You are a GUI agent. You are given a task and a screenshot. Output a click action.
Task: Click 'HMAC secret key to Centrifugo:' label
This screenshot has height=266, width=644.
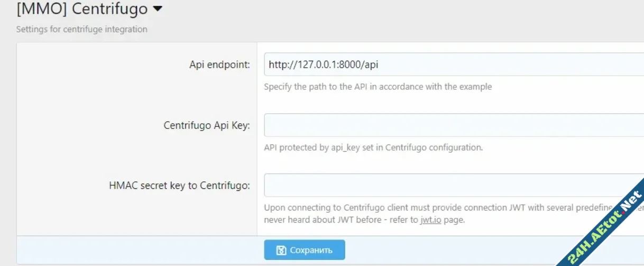(x=179, y=186)
